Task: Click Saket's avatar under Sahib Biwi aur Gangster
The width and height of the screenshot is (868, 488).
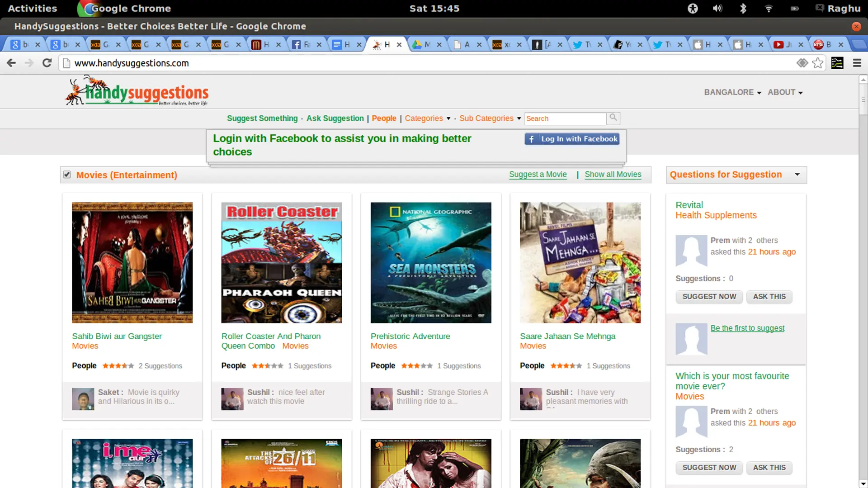Action: [x=83, y=399]
